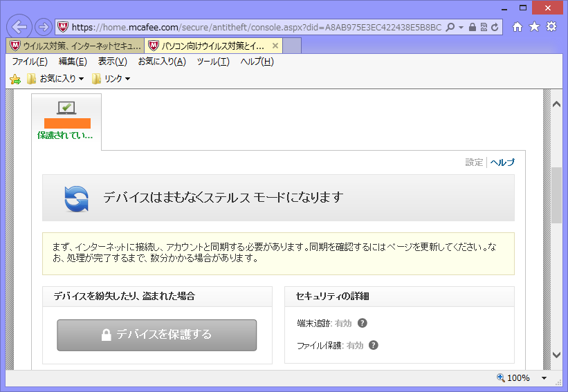The image size is (568, 392).
Task: Click the vertical scrollbar up arrow
Action: [556, 104]
